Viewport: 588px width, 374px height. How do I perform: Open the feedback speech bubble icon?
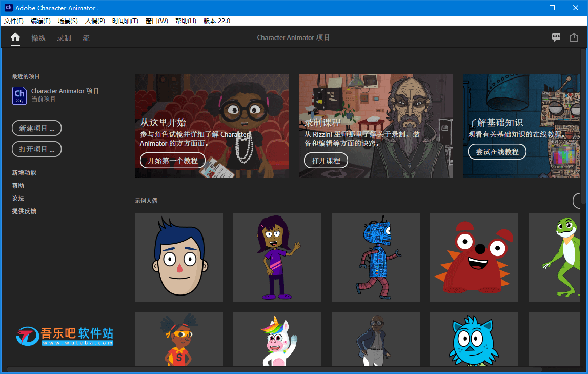[556, 37]
